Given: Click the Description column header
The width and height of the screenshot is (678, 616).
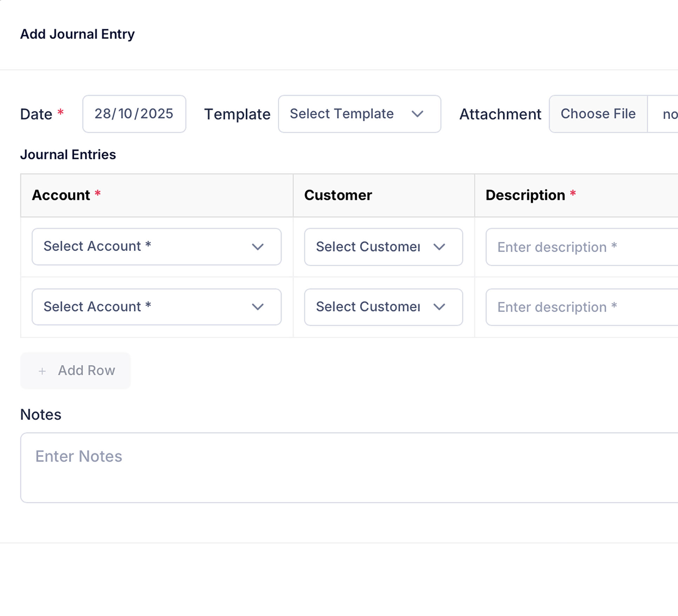Looking at the screenshot, I should [525, 195].
